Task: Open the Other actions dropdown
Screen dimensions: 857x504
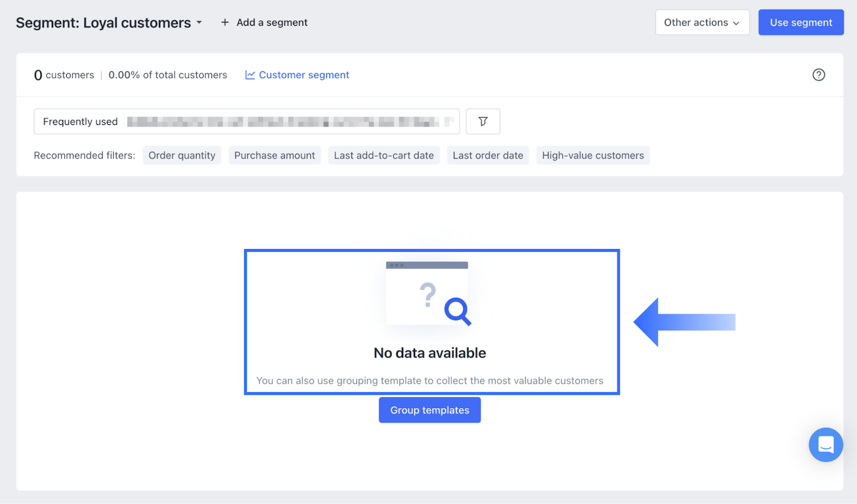Action: tap(702, 22)
